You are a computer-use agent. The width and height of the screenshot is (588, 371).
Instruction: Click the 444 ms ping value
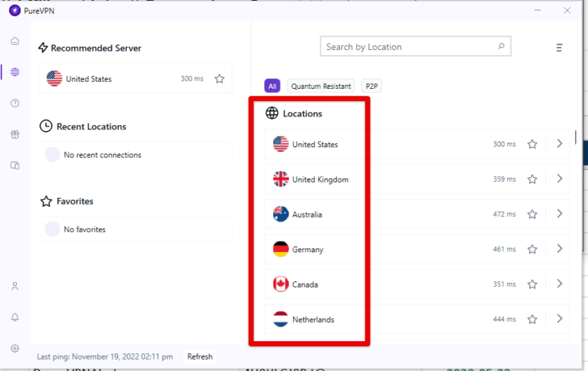504,319
